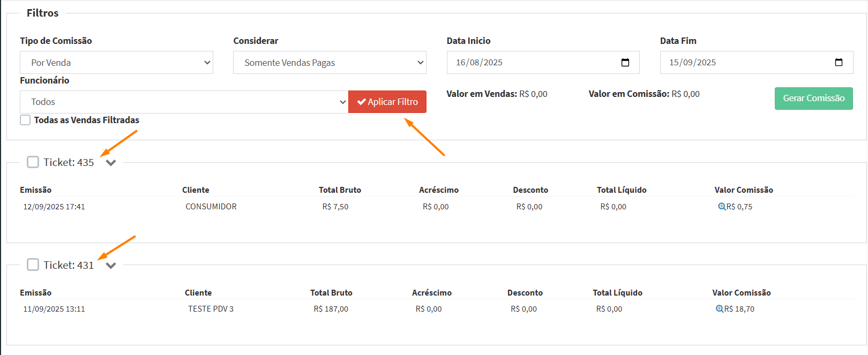Select the Ticket 435 checkbox
Screen dimensions: 868x355
[33, 162]
